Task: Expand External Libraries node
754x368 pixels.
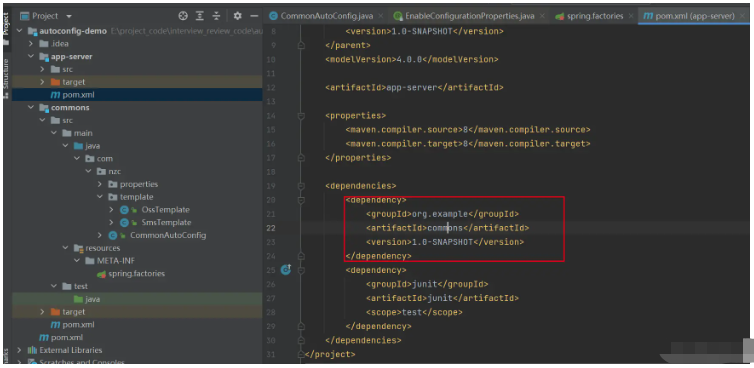Action: 20,350
